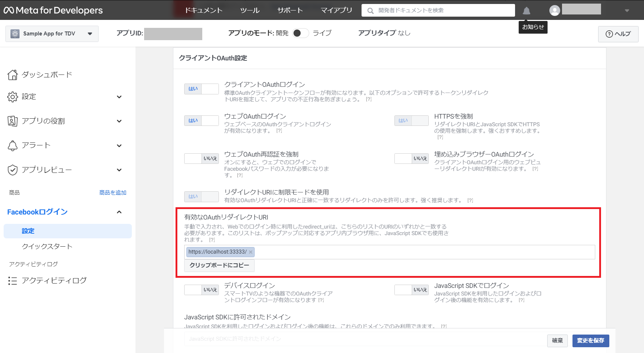Click [?] help for ウェブOAuthログイン
This screenshot has height=353, width=644.
[279, 131]
